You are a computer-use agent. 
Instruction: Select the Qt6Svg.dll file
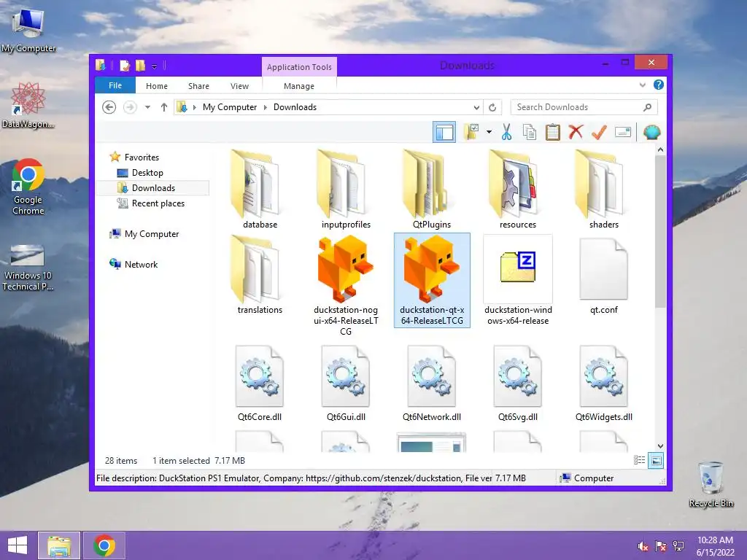pos(518,384)
